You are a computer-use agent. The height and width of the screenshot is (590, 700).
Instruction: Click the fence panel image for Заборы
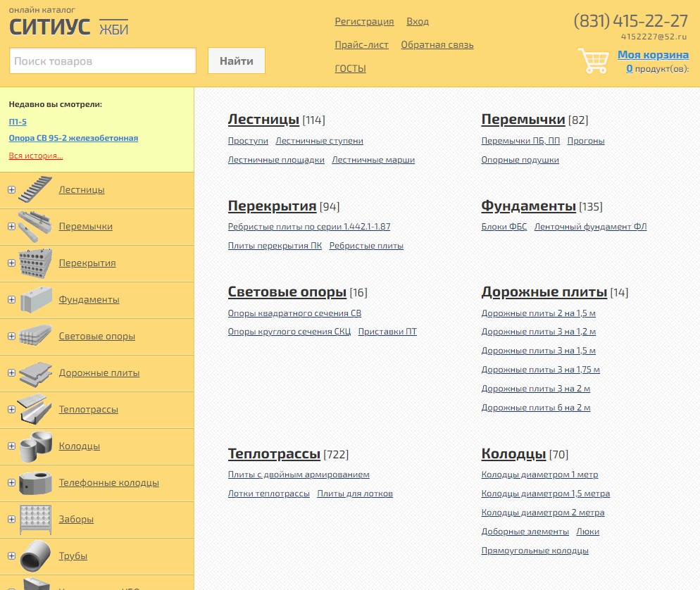pyautogui.click(x=35, y=520)
